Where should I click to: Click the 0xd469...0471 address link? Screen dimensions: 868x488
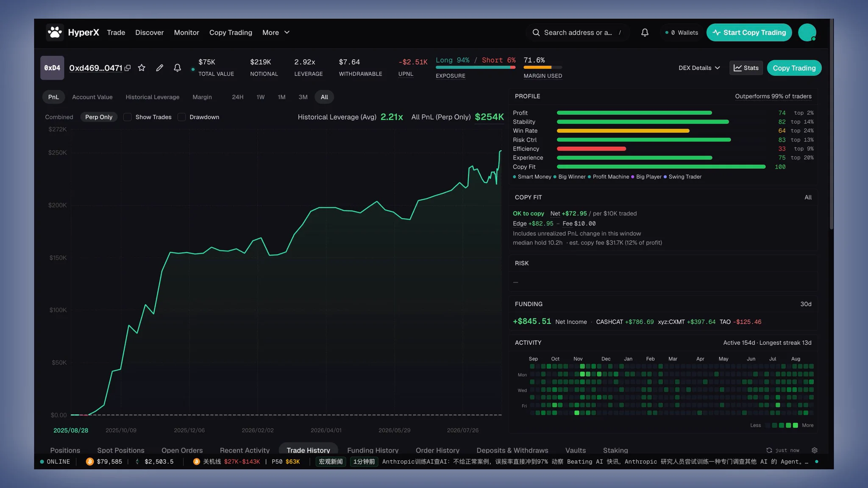(x=96, y=68)
